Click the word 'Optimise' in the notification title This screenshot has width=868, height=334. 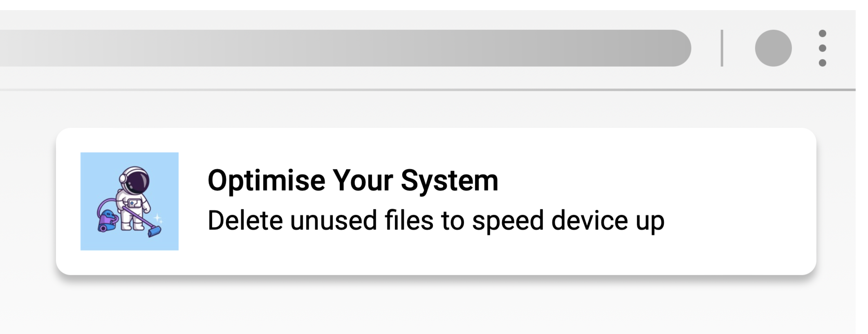[x=266, y=180]
